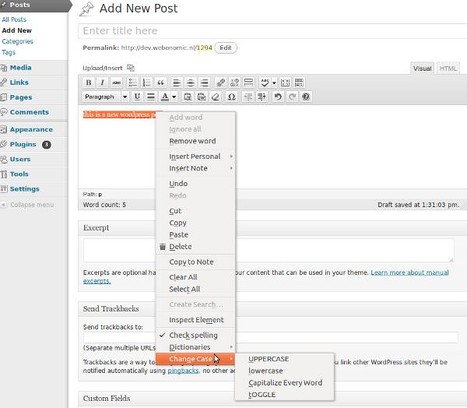Viewport: 467px width, 408px height.
Task: Click the Upload/Insert media icon
Action: 131,68
